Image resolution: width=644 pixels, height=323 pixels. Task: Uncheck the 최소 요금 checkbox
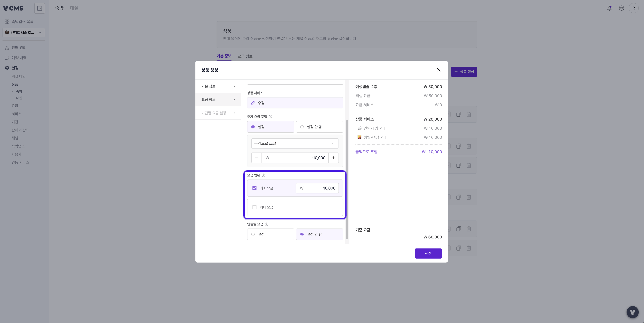tap(254, 188)
